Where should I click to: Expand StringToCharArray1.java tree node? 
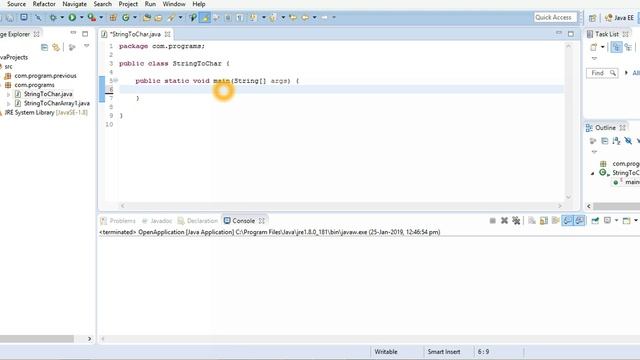tap(9, 104)
